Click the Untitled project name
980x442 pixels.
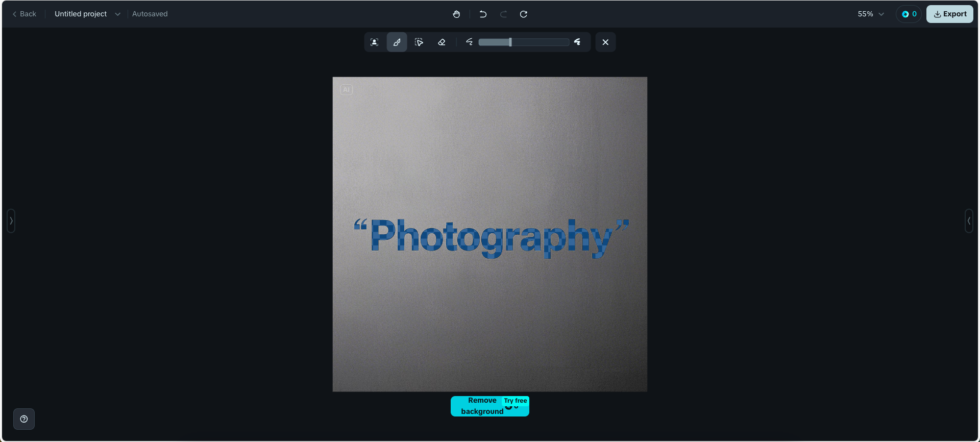(81, 14)
